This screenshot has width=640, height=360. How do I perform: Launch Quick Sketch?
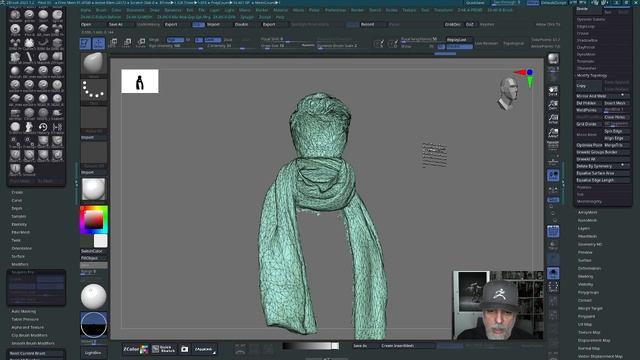163,349
